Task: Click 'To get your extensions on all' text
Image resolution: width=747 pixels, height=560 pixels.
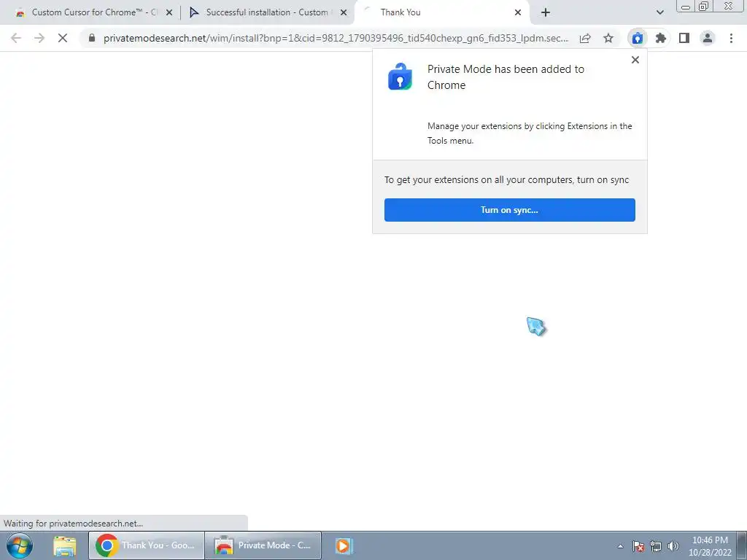Action: [x=506, y=180]
